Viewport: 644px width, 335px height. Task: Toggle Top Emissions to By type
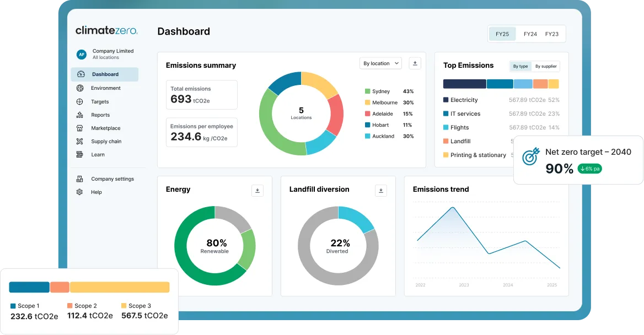[x=520, y=66]
